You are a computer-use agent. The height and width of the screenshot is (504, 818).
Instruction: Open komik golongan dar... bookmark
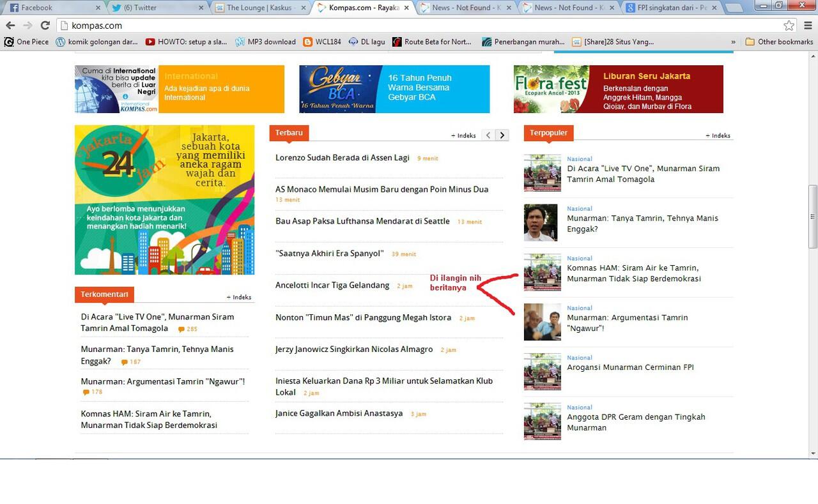pos(96,42)
